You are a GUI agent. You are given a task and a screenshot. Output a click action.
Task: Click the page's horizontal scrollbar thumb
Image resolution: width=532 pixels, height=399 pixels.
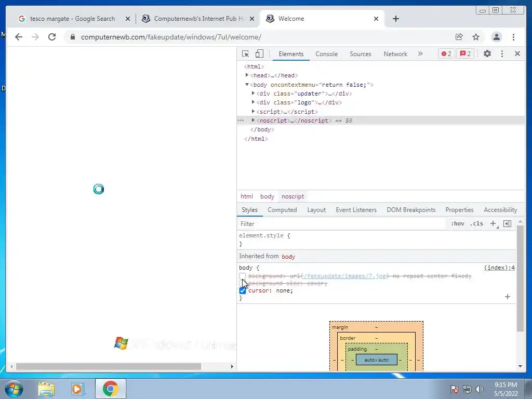[109, 366]
